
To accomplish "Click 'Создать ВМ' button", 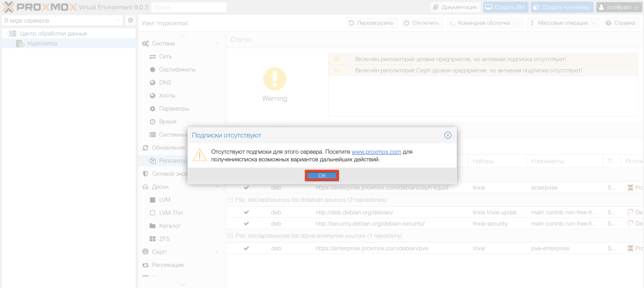I will pyautogui.click(x=505, y=7).
